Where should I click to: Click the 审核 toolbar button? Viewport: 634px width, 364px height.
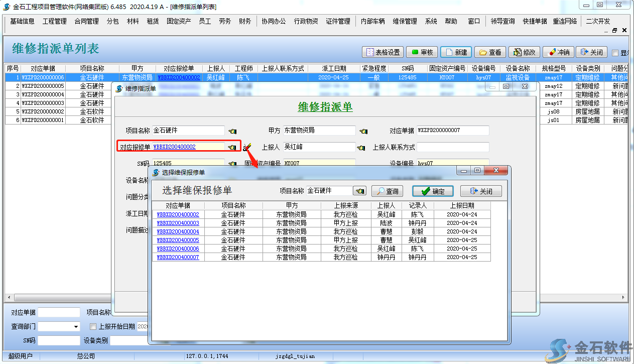point(422,52)
